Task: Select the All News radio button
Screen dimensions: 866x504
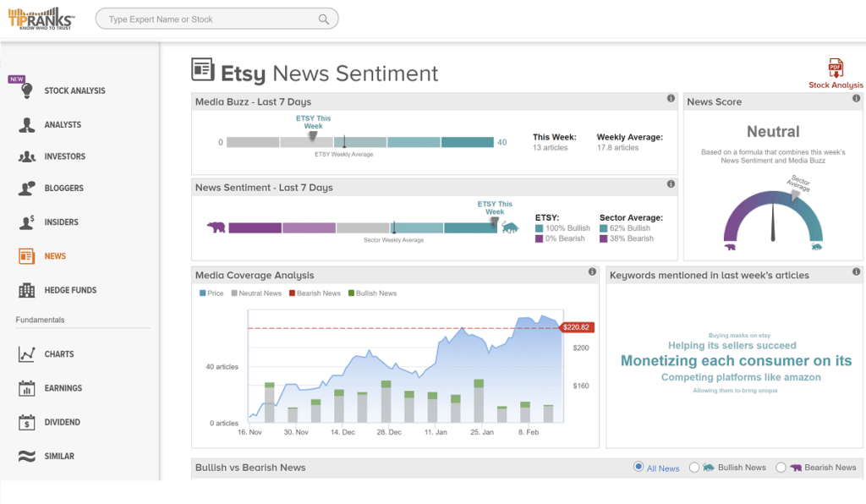Action: tap(639, 467)
